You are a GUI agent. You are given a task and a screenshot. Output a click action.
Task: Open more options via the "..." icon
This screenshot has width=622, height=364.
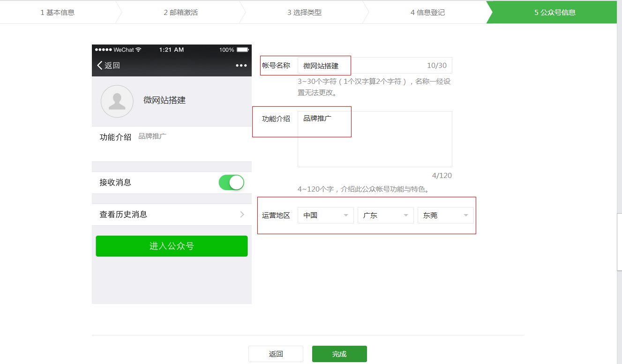click(241, 66)
